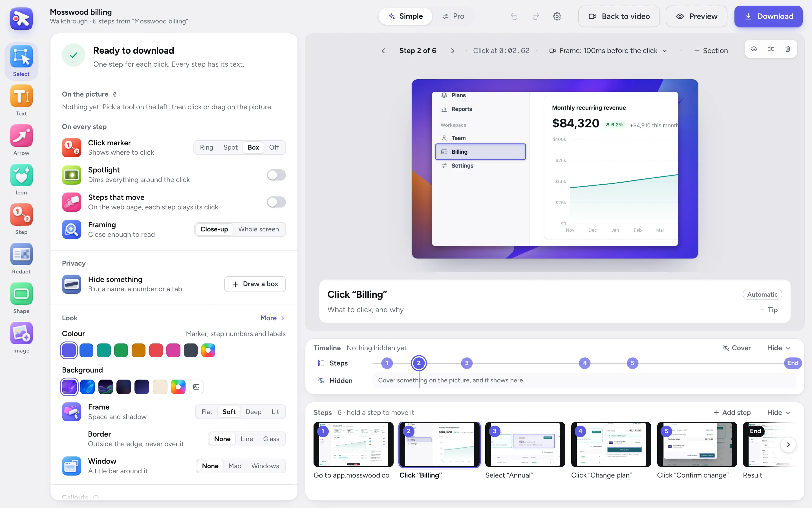
Task: Show more step thumbnails arrow
Action: click(x=788, y=444)
